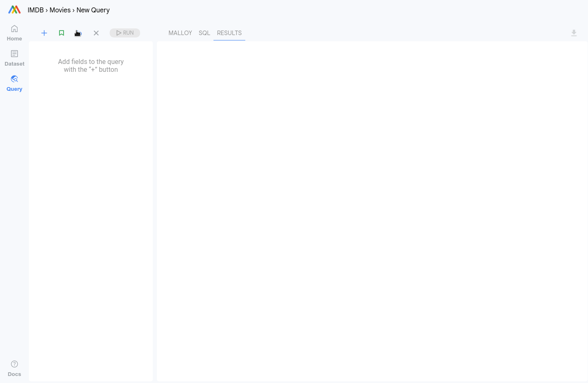Click the download results icon
The image size is (588, 383).
(574, 33)
